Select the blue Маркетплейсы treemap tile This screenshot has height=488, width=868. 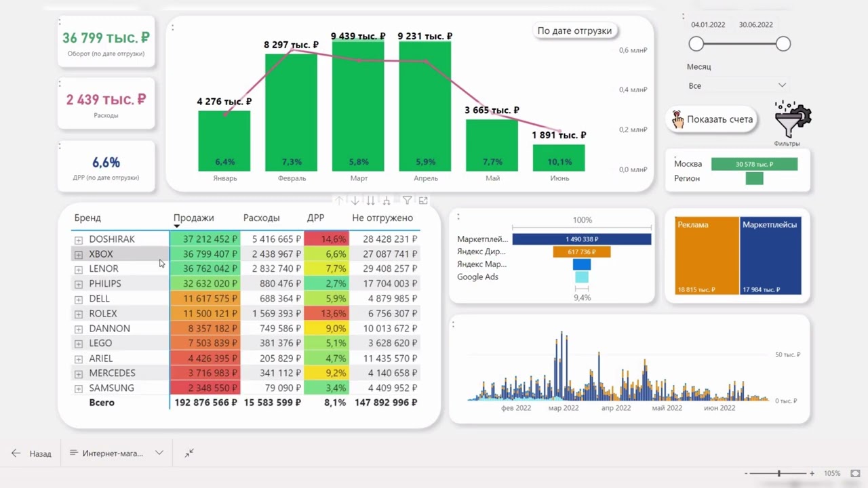pyautogui.click(x=770, y=256)
